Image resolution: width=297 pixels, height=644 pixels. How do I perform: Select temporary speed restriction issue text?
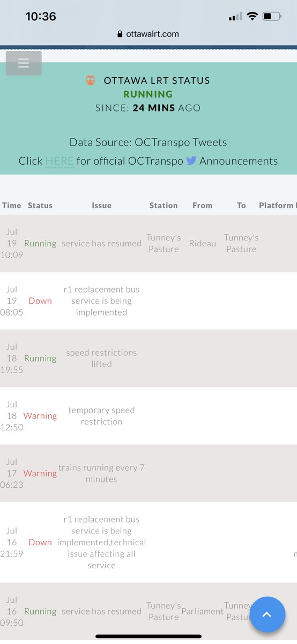(x=101, y=415)
